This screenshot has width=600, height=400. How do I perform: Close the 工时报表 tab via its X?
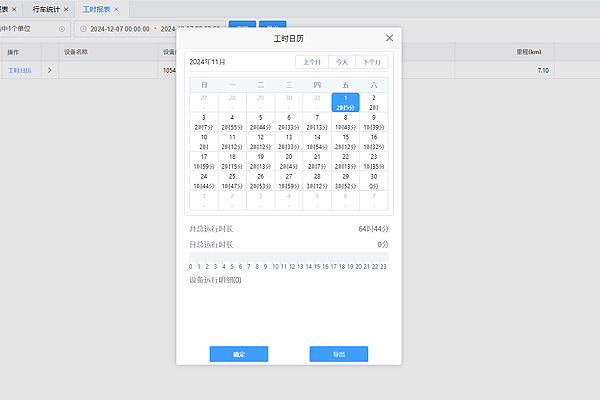[117, 9]
